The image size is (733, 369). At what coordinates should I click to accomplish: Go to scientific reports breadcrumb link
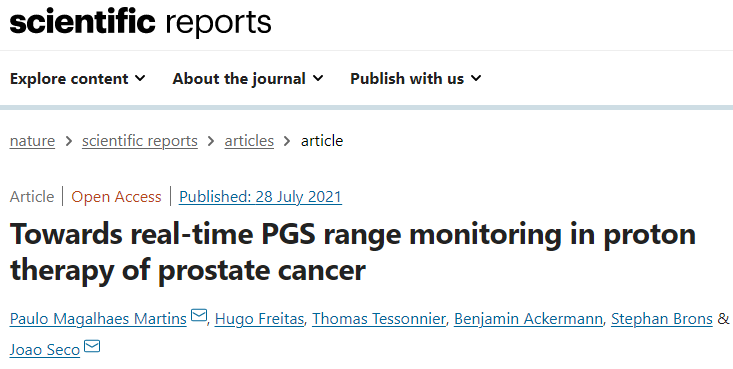click(140, 141)
